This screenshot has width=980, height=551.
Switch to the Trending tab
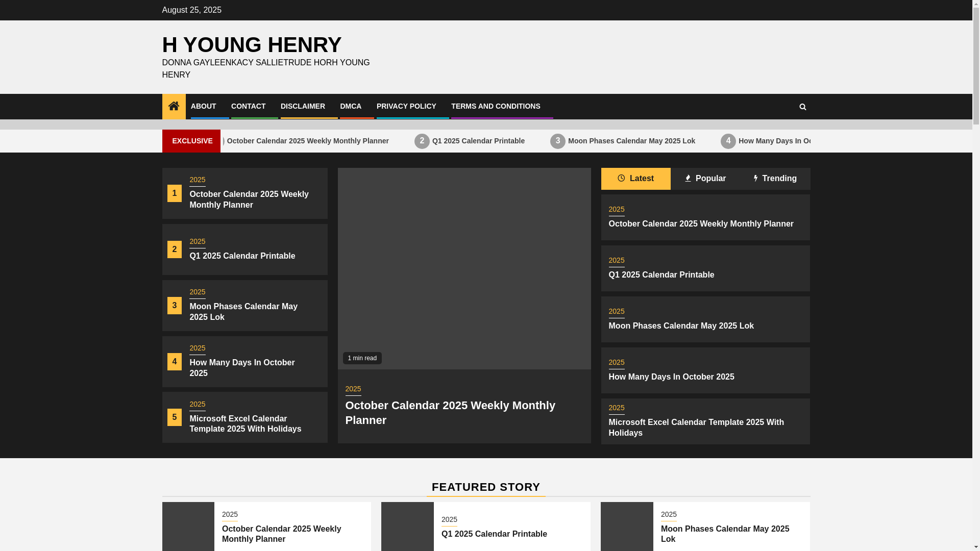coord(775,179)
